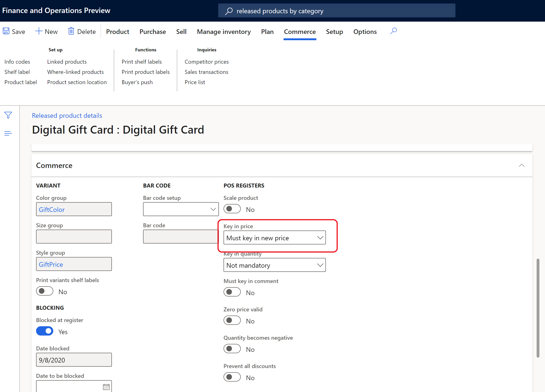Toggle the Must key in comment switch
The image size is (545, 392).
click(x=232, y=292)
